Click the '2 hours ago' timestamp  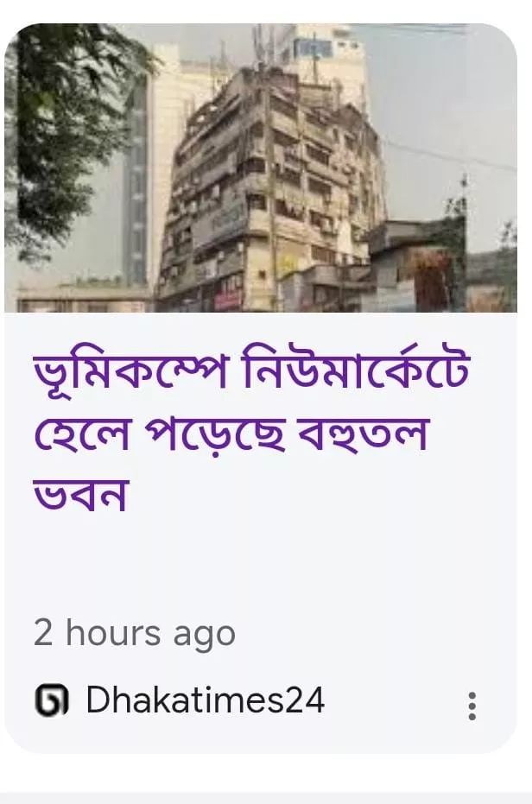coord(135,634)
